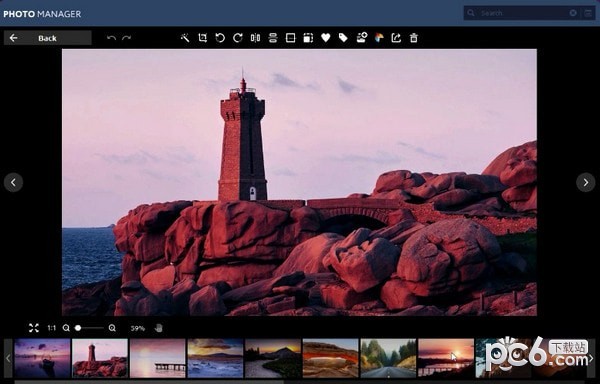
Task: Clear the search box
Action: [573, 13]
